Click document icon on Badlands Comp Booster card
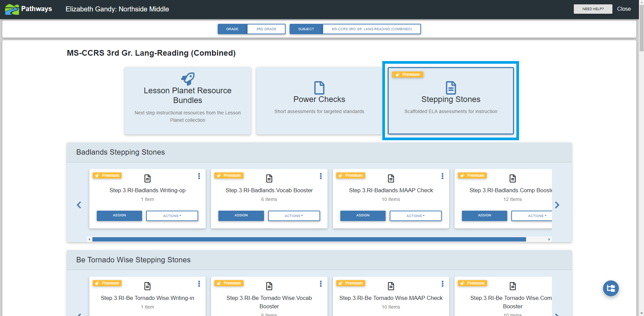The image size is (644, 316). coord(513,178)
